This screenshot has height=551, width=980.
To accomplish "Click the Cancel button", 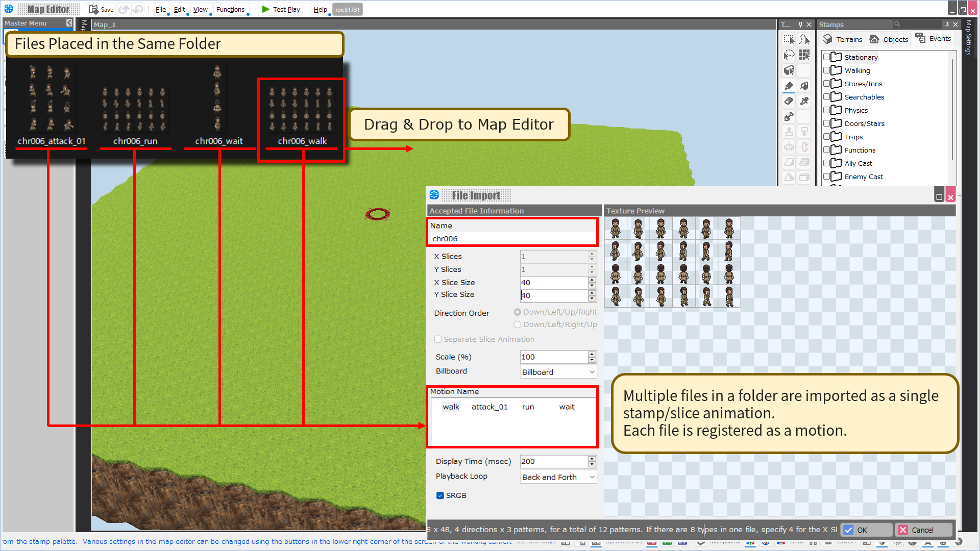I will (924, 530).
